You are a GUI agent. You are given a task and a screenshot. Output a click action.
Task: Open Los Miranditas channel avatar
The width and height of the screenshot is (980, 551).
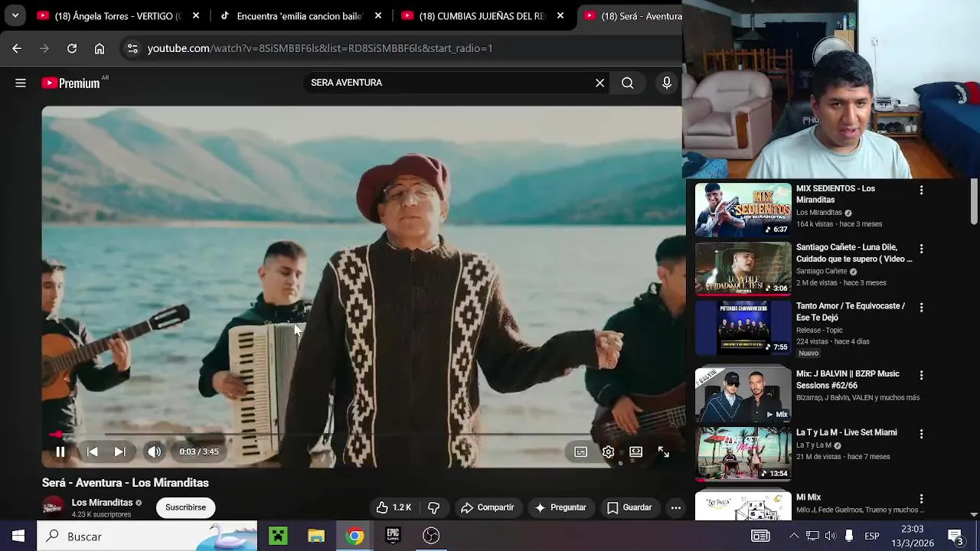coord(53,507)
